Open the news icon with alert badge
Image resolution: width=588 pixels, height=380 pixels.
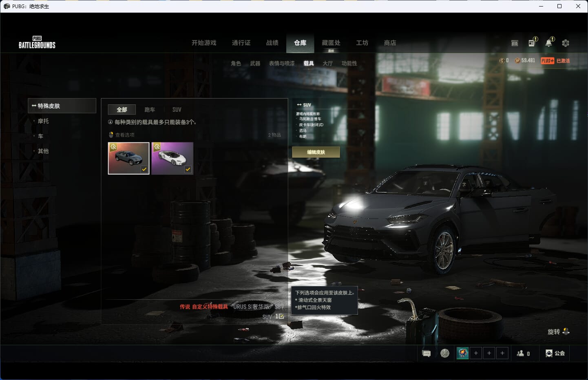[533, 42]
